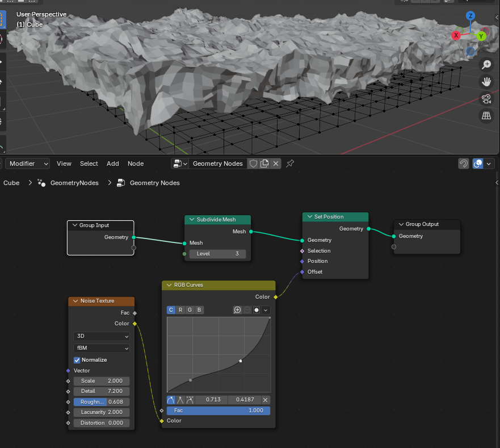Click the fake user shield icon
Screen dimensions: 500x448
coord(254,164)
